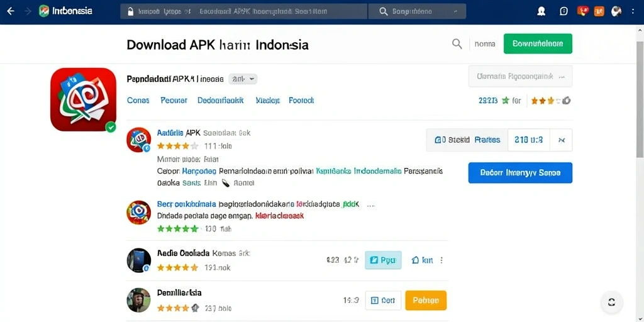Click the Deniliartsia avatar thumbnail
This screenshot has height=322, width=644.
click(x=138, y=300)
